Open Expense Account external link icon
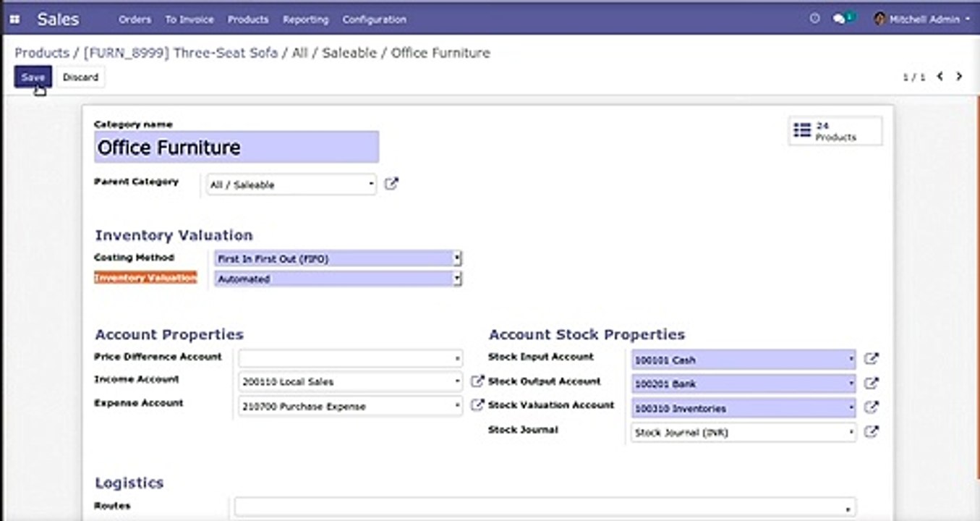 tap(477, 405)
